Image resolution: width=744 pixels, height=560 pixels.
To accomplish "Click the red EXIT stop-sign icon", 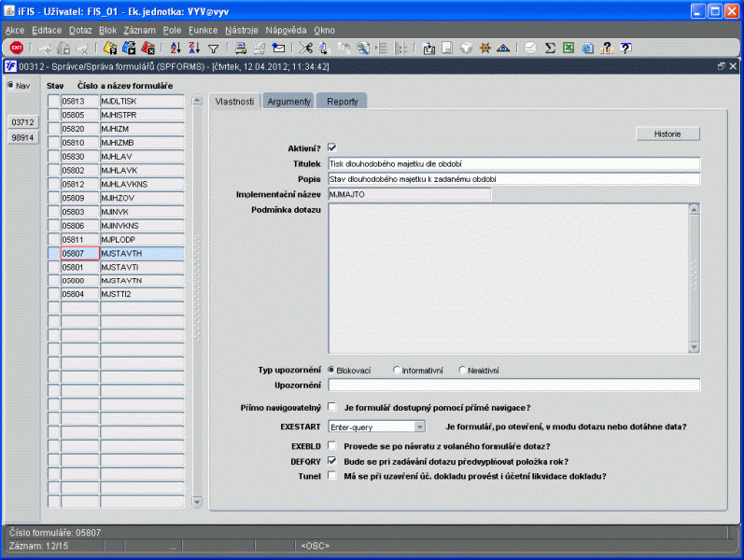I will click(17, 48).
